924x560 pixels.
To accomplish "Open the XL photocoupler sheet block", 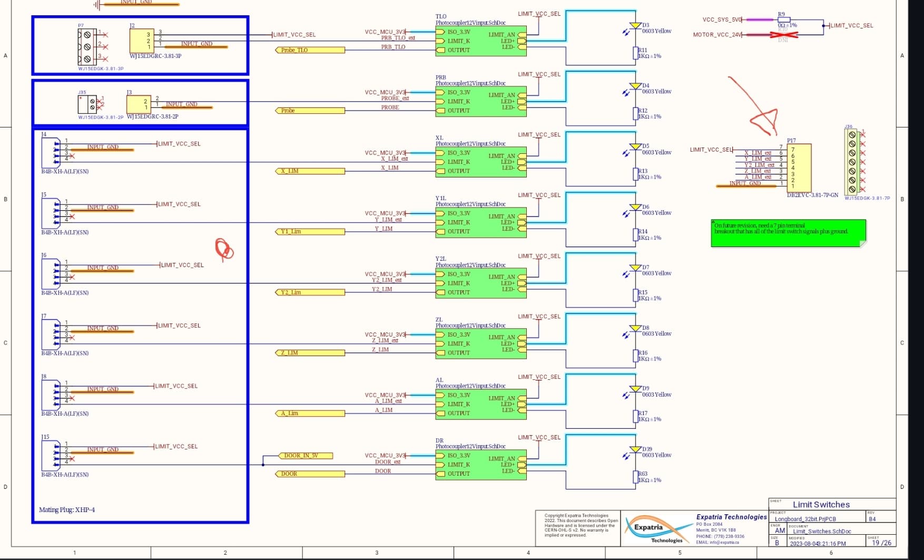I will (481, 162).
